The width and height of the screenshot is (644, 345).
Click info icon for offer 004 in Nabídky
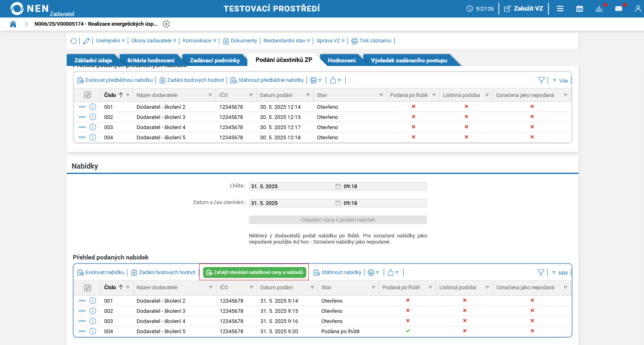[x=93, y=331]
